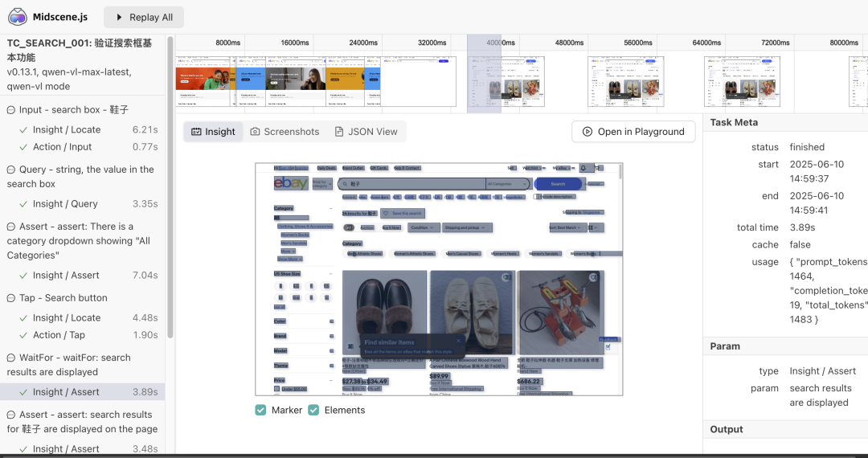868x458 pixels.
Task: Toggle the Marker checkbox
Action: pos(260,410)
